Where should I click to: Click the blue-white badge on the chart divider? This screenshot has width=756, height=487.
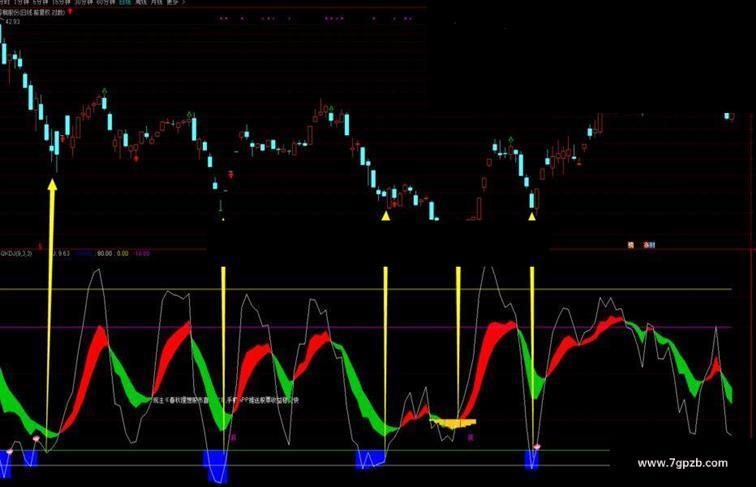click(649, 245)
